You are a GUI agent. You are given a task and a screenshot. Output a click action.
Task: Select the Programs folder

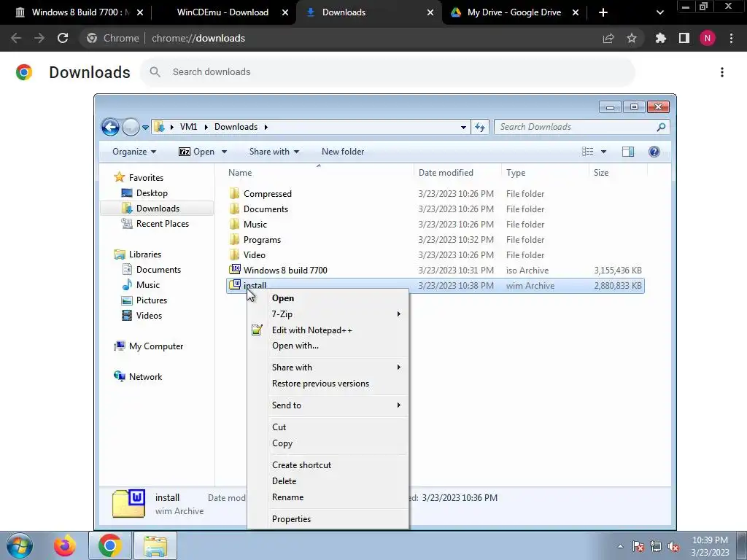click(262, 239)
